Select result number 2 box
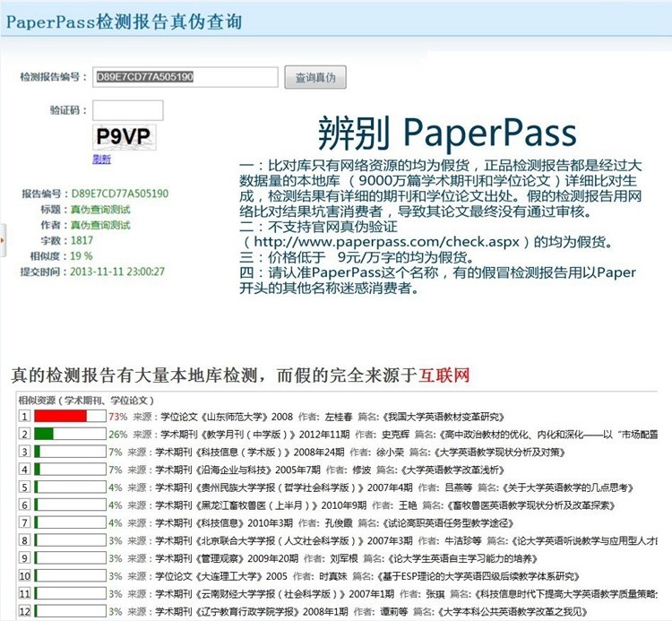Screen dimensions: 672x621 tap(25, 435)
